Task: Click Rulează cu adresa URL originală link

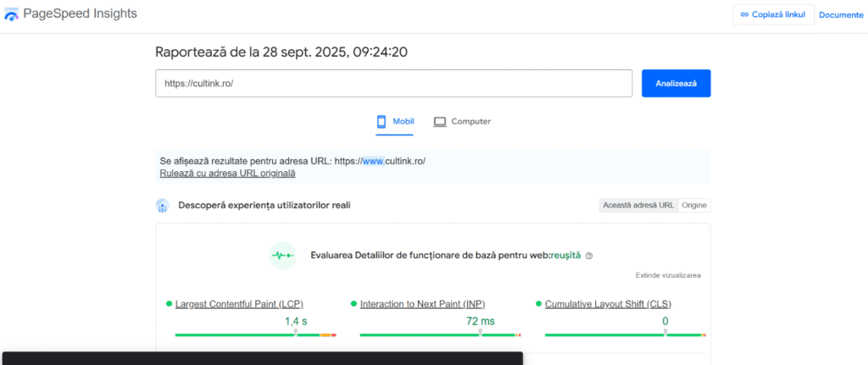Action: point(227,173)
